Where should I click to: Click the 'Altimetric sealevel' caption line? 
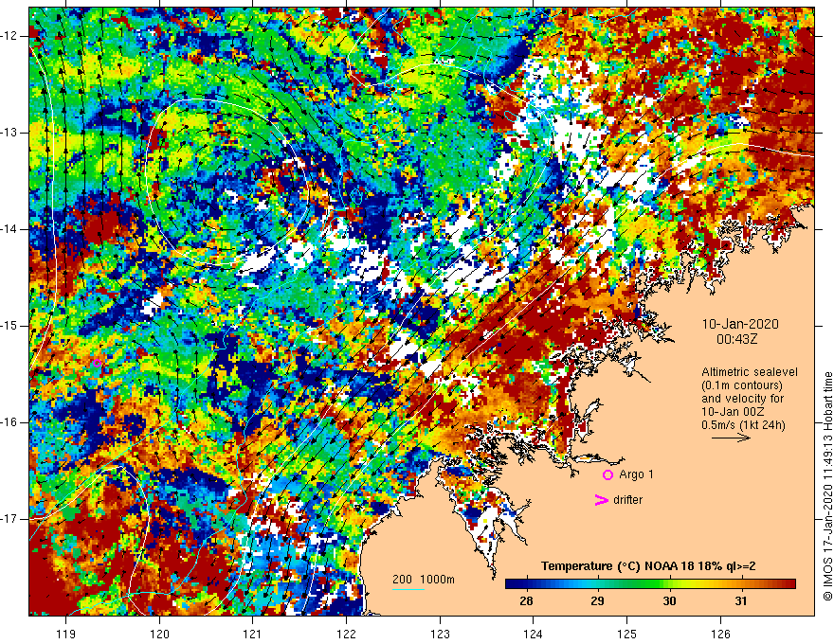coord(750,372)
